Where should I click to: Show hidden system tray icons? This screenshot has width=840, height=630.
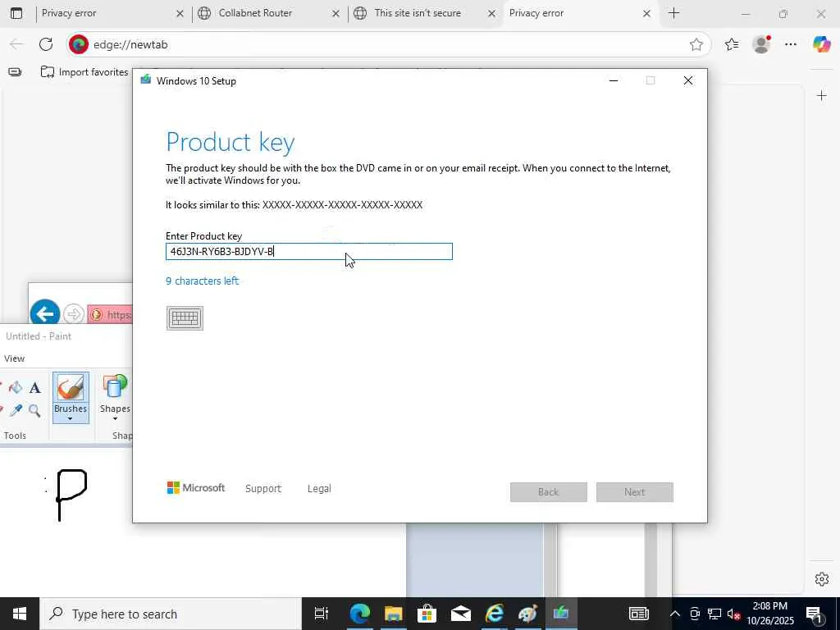[x=675, y=614]
